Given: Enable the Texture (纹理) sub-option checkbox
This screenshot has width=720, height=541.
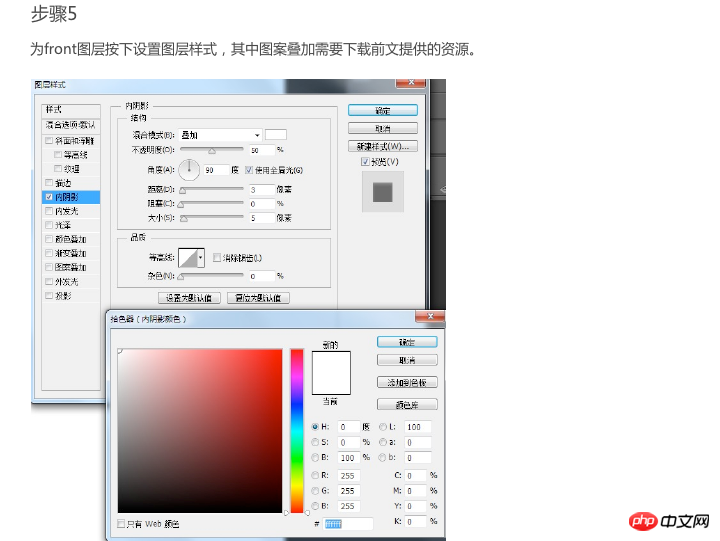Looking at the screenshot, I should (x=58, y=169).
